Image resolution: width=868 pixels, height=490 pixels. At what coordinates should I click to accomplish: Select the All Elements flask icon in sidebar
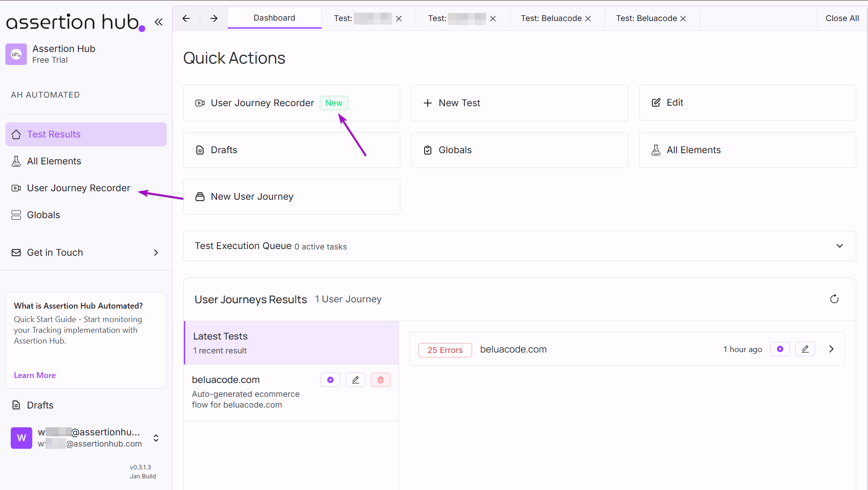16,161
